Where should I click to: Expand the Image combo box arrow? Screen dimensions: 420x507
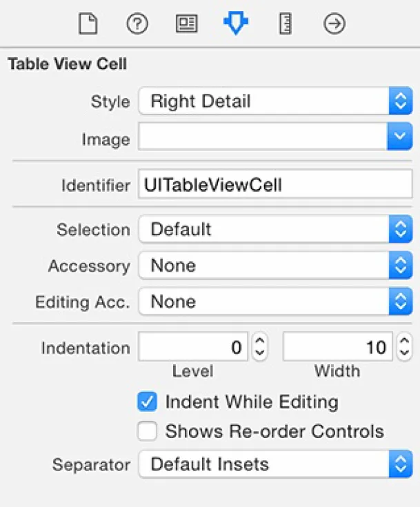(399, 139)
